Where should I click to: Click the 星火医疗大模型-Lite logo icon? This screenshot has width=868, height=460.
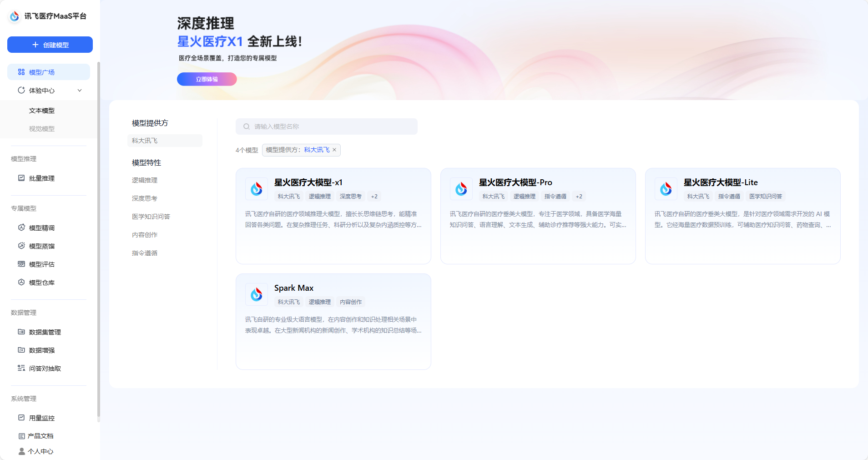(x=666, y=189)
